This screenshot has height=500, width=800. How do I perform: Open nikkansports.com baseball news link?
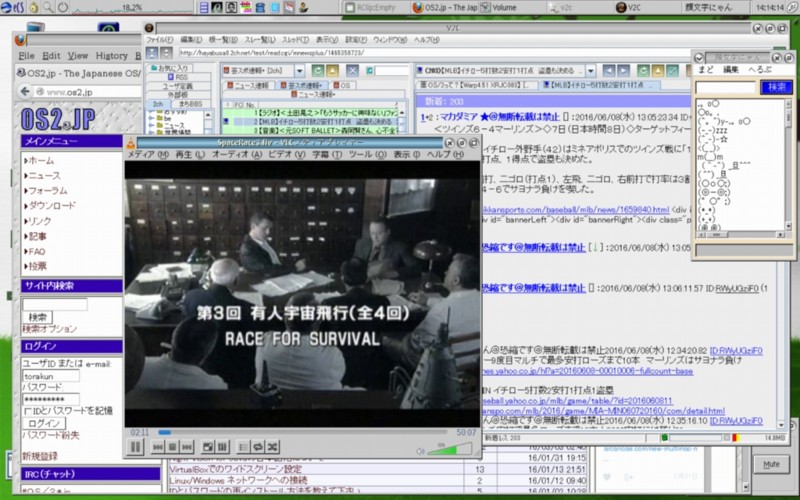(576, 210)
